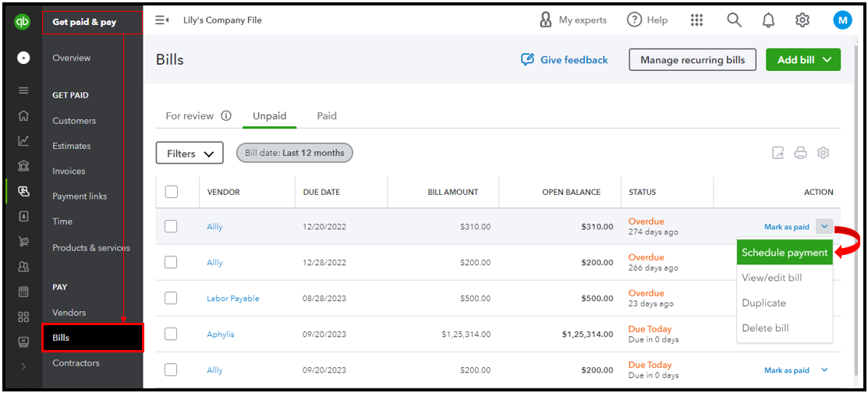Image resolution: width=868 pixels, height=393 pixels.
Task: Expand the Add bill dropdown
Action: 826,60
